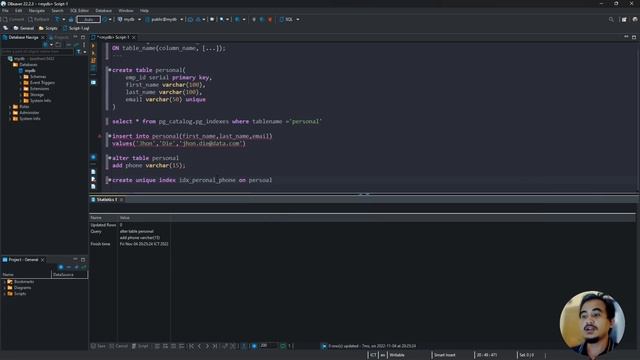Expand the Administer folder

[x=10, y=113]
